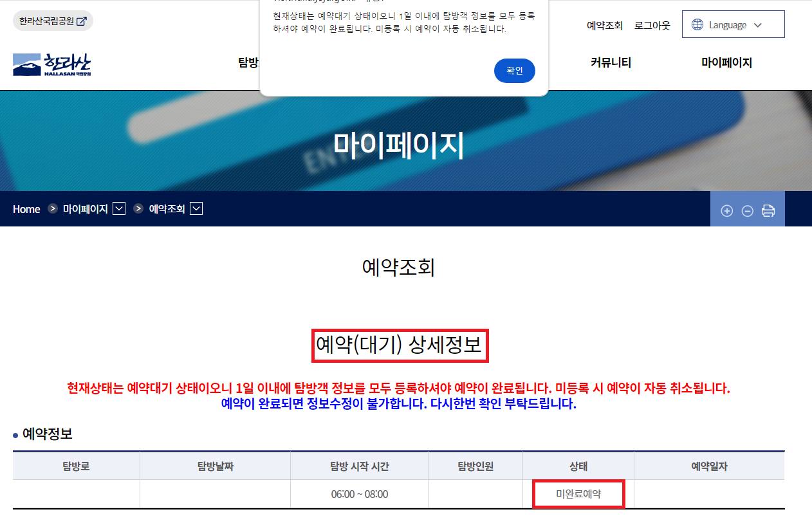Click the 탐방 시작 시간 column header
Image resolution: width=812 pixels, height=523 pixels.
[x=359, y=466]
